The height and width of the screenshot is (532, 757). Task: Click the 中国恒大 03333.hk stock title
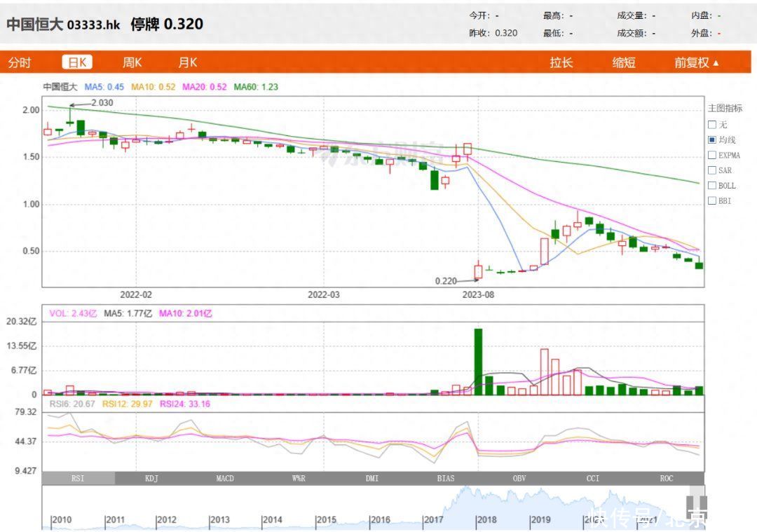[63, 24]
